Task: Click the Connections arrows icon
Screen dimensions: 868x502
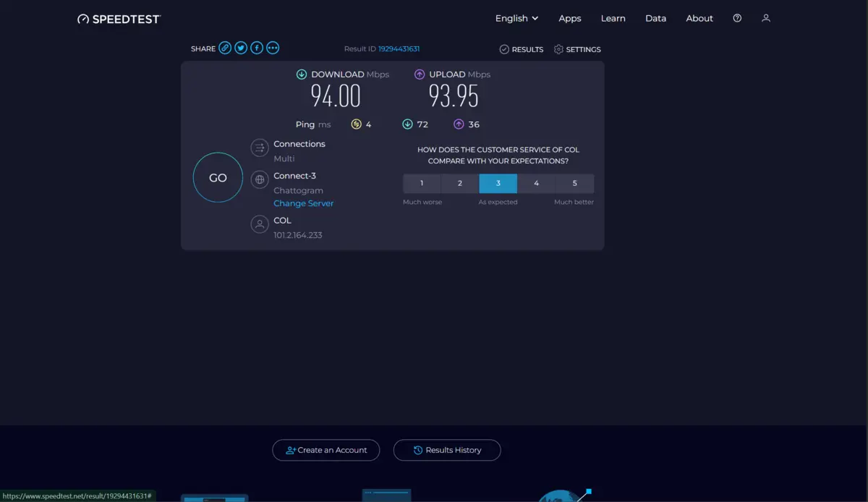Action: [x=260, y=148]
